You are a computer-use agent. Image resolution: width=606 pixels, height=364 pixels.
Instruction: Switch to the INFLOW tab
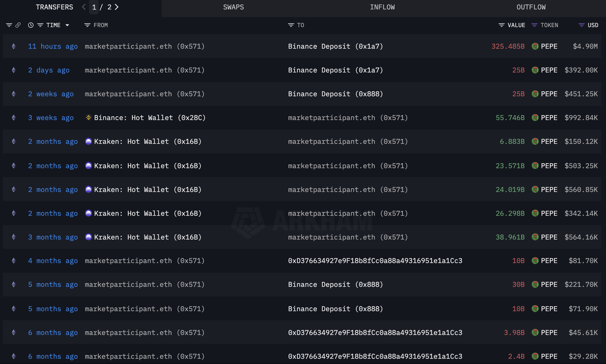(382, 7)
